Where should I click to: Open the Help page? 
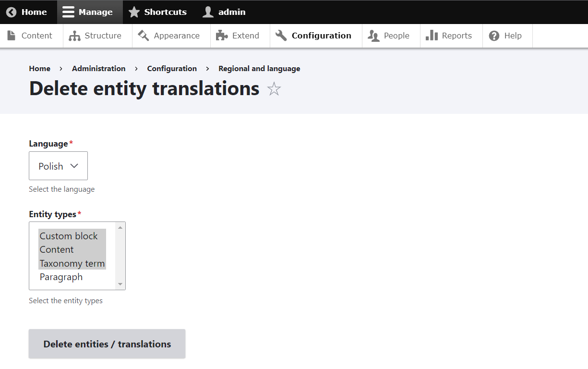507,36
